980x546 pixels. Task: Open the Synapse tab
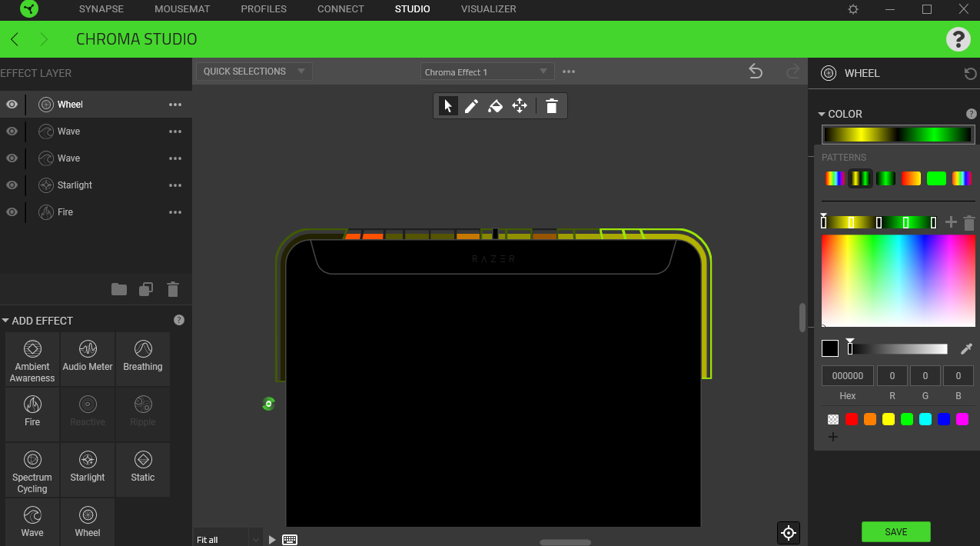pos(101,9)
